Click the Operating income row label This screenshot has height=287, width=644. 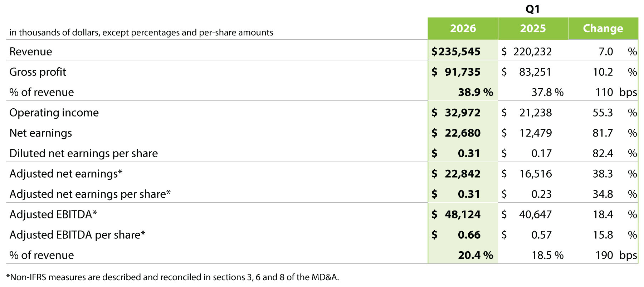54,113
